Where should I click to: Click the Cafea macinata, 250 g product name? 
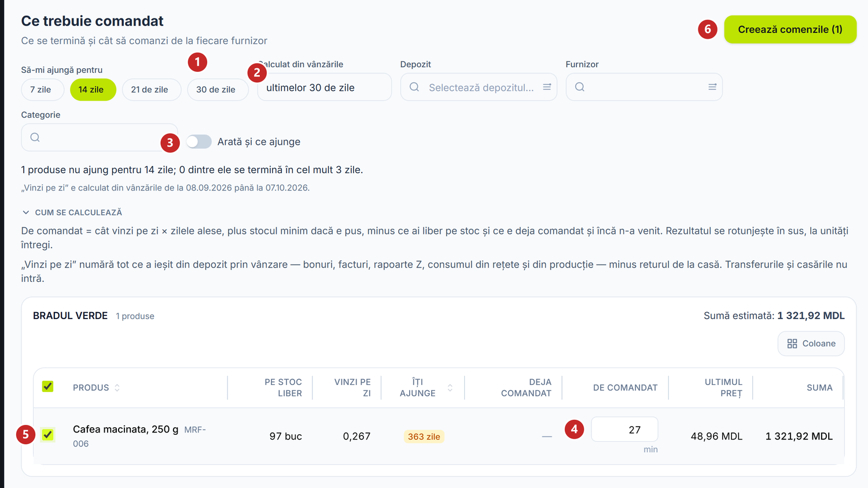(126, 430)
